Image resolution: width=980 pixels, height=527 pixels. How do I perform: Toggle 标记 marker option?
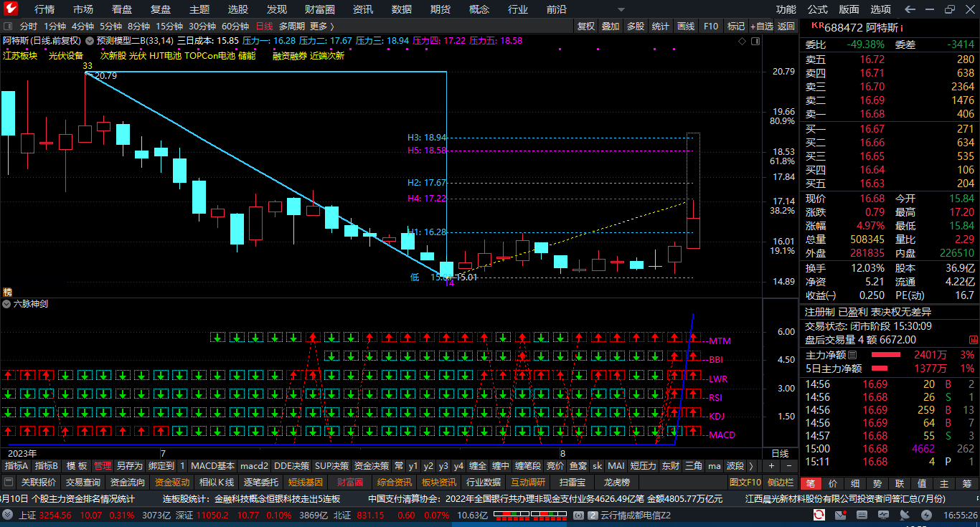click(x=736, y=26)
